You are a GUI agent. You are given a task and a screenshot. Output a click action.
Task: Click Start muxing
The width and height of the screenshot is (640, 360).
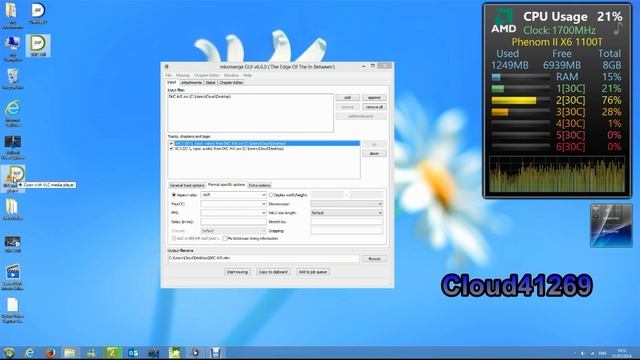(237, 272)
